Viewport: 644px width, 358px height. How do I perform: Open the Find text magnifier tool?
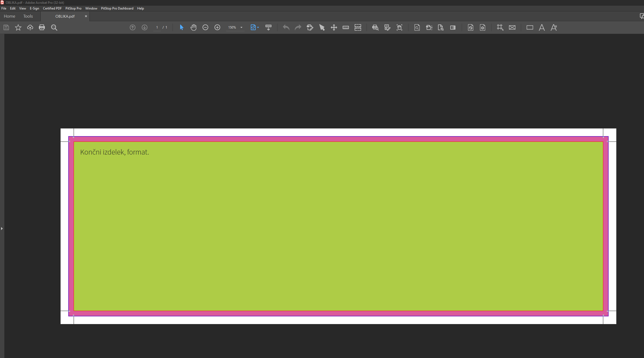coord(54,27)
